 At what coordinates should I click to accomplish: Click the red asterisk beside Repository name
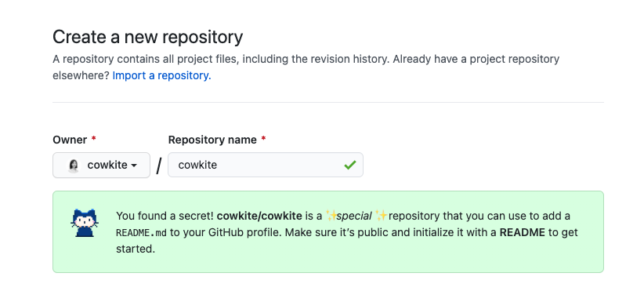[263, 140]
